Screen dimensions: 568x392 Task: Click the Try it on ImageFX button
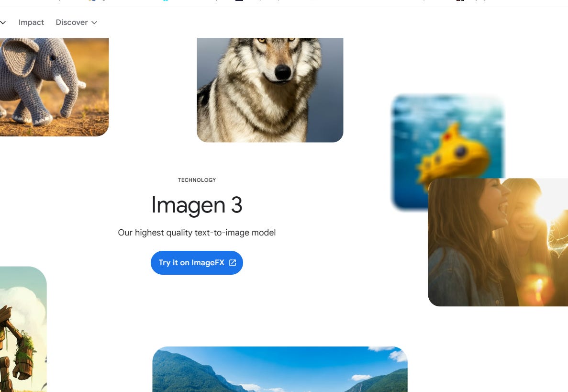(x=197, y=263)
